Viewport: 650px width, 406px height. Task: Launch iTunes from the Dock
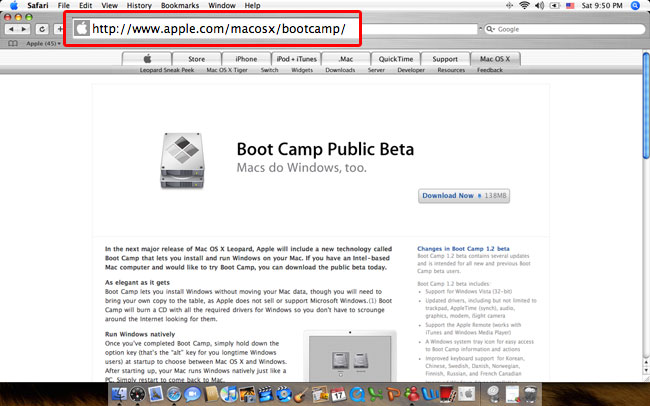tap(228, 394)
